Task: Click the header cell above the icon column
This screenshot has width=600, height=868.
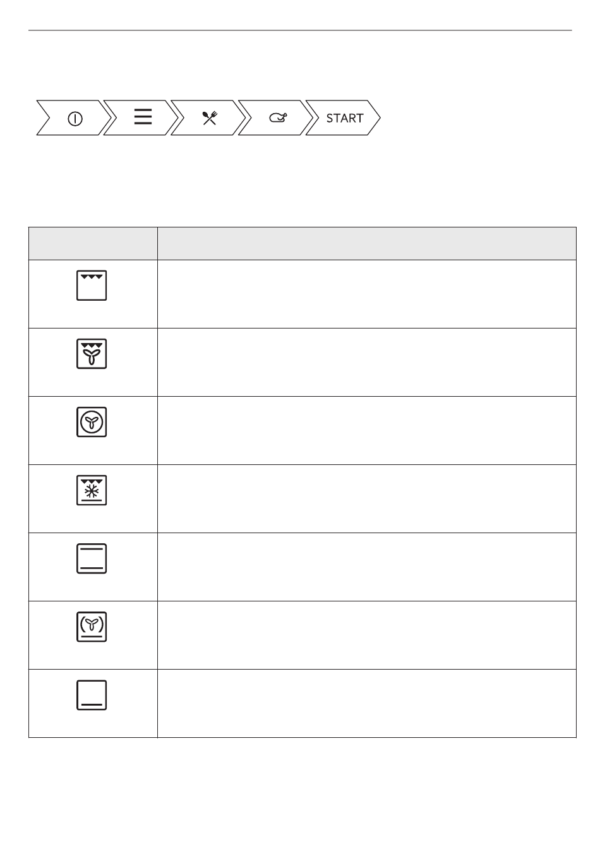Action: [x=93, y=243]
